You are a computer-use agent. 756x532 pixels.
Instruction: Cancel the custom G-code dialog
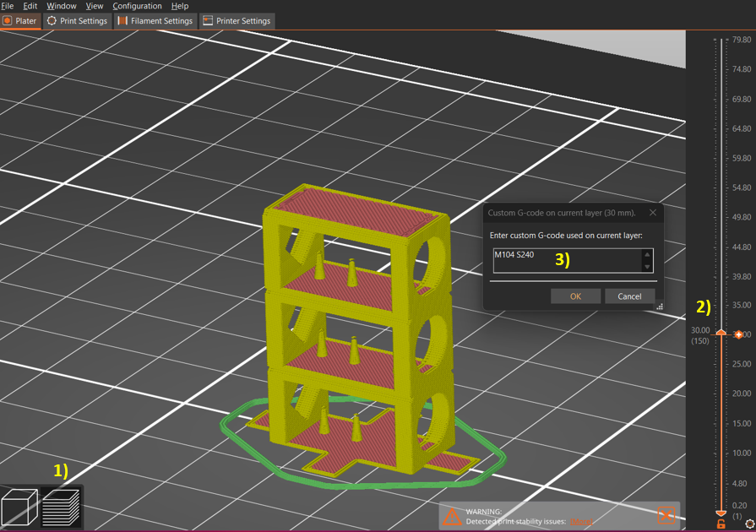coord(629,296)
